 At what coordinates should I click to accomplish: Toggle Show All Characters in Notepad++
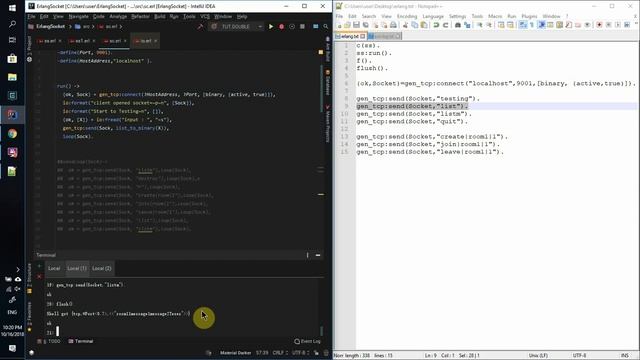532,25
